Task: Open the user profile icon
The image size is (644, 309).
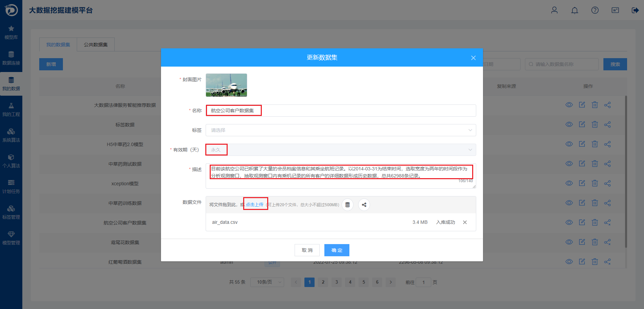Action: point(554,10)
